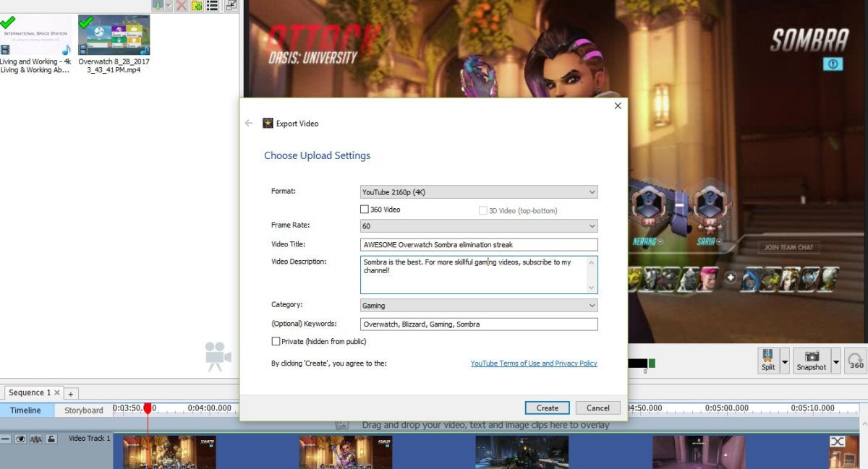Click into the Video Title field

(x=479, y=244)
